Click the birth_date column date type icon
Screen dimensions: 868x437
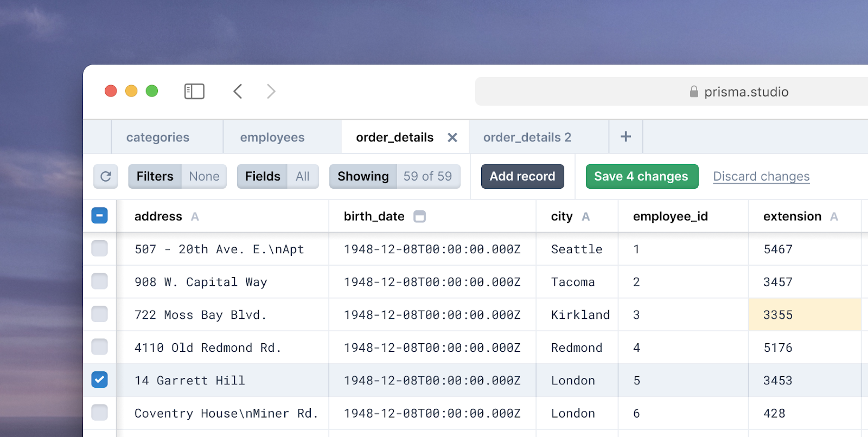click(x=419, y=217)
